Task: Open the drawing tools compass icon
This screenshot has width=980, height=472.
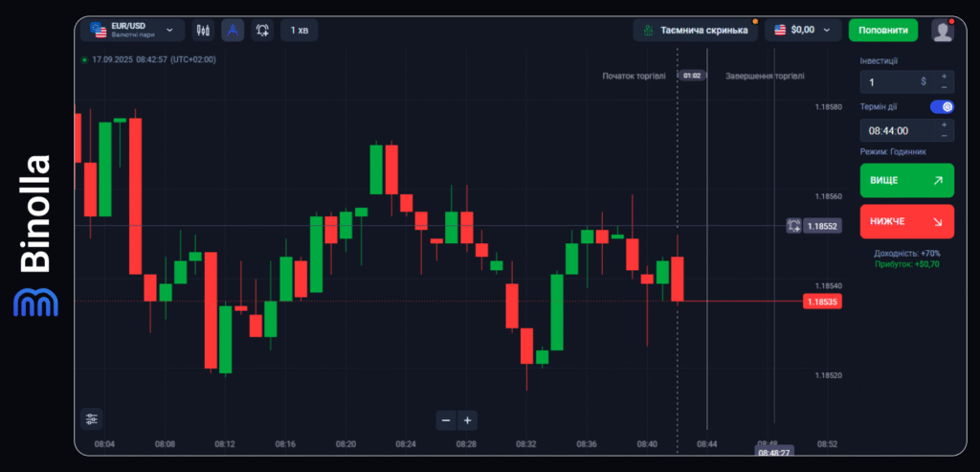Action: (233, 31)
